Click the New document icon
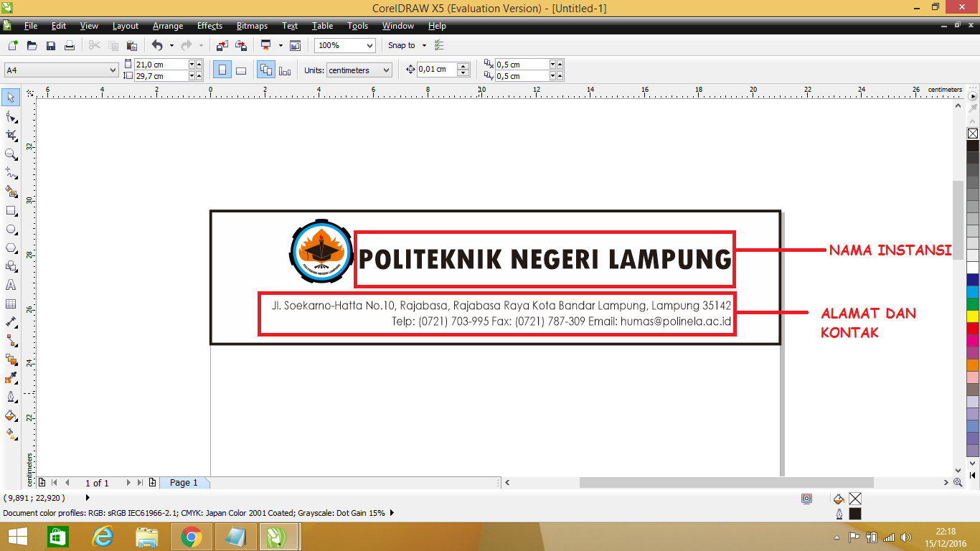Screen dimensions: 980x551 [x=13, y=45]
